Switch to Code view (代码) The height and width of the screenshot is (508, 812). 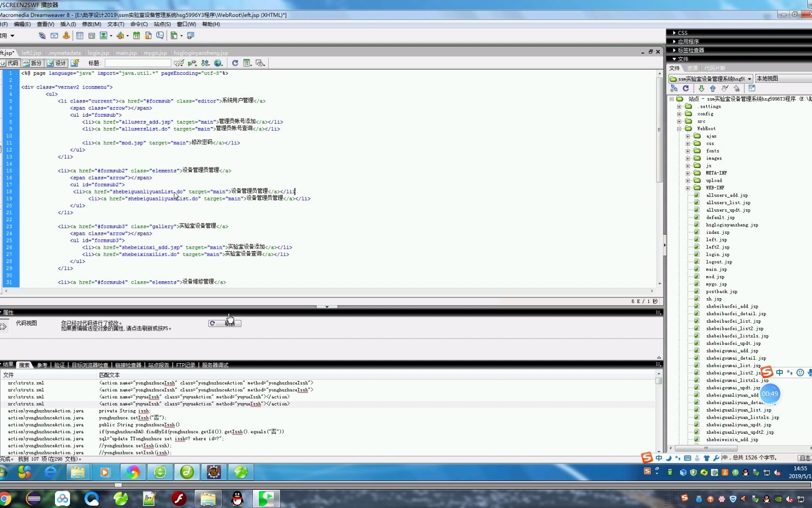coord(9,63)
